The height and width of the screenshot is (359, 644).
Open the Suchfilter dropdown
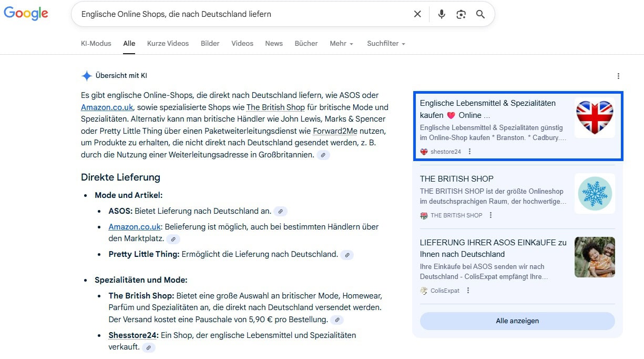[x=385, y=43]
